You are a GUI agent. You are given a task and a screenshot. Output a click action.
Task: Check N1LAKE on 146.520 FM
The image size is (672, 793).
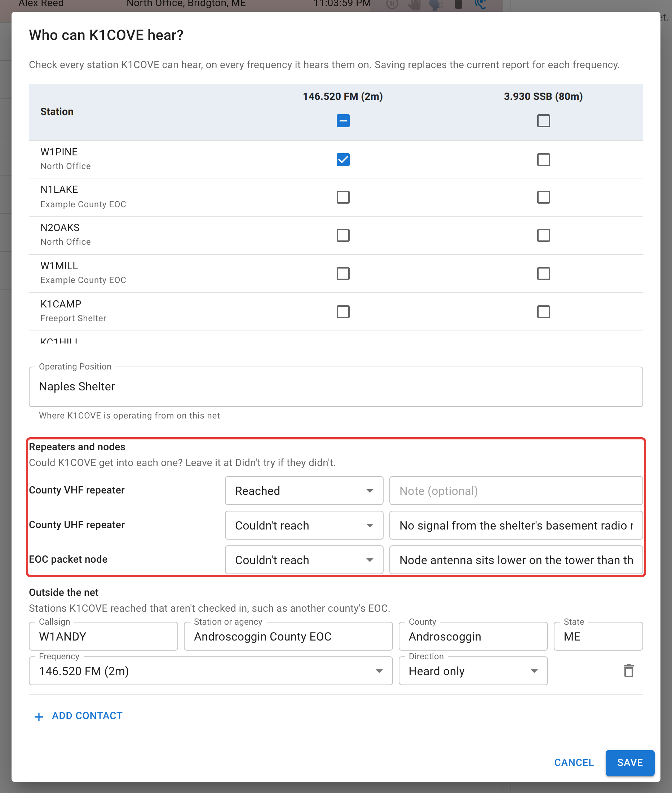(x=343, y=197)
